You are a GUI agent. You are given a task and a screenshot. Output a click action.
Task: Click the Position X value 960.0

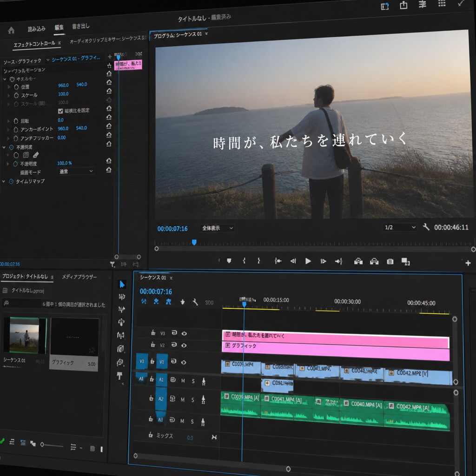click(63, 86)
